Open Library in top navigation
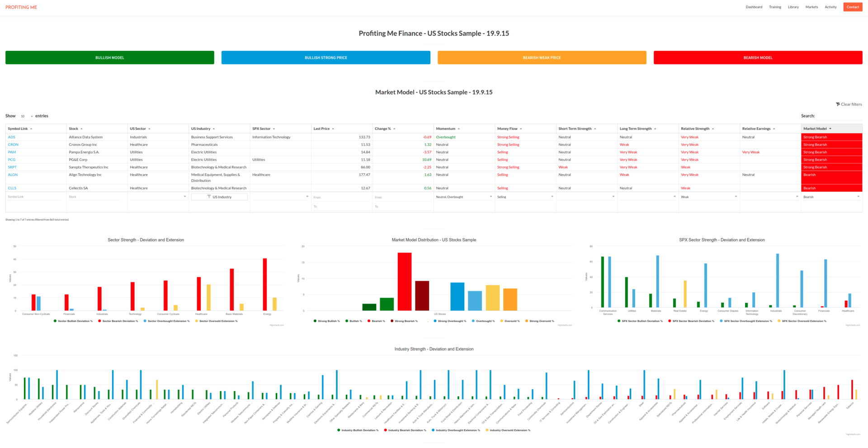 point(793,7)
